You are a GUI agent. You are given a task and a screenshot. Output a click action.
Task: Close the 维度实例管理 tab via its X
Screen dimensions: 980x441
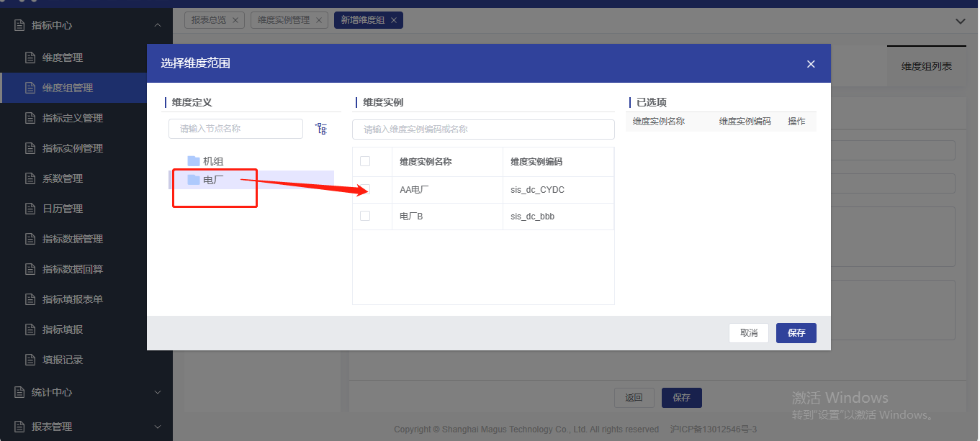point(319,20)
